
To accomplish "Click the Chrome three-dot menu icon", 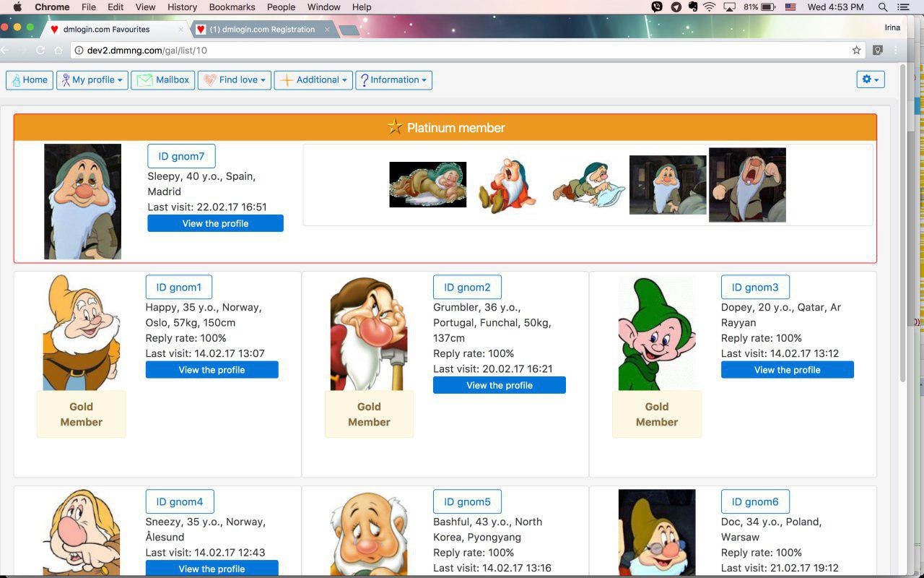I will [897, 51].
